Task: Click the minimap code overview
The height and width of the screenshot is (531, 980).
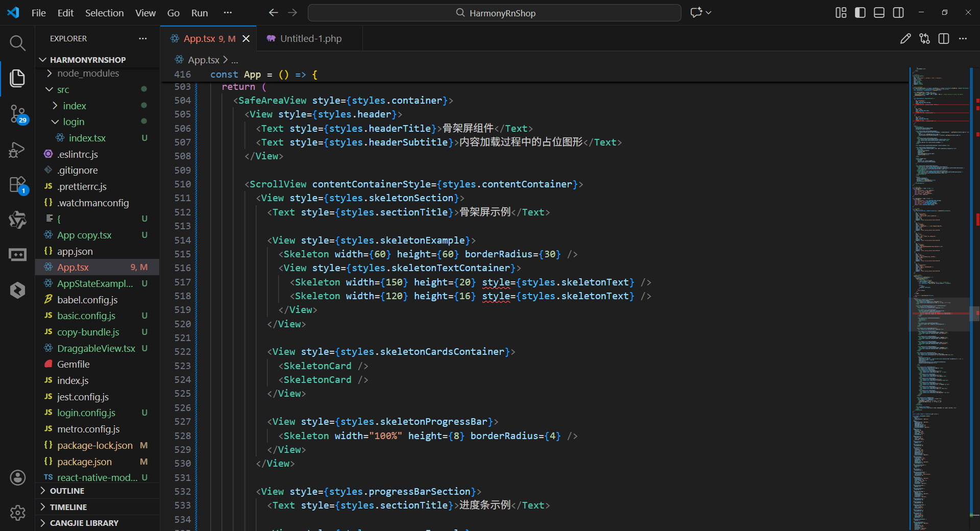Action: click(x=939, y=299)
